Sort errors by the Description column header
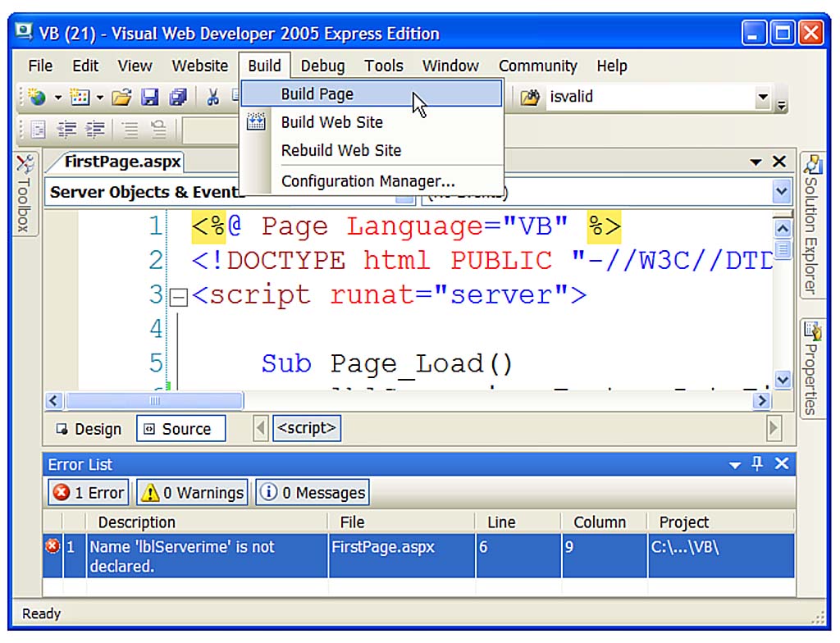840x643 pixels. coord(206,522)
